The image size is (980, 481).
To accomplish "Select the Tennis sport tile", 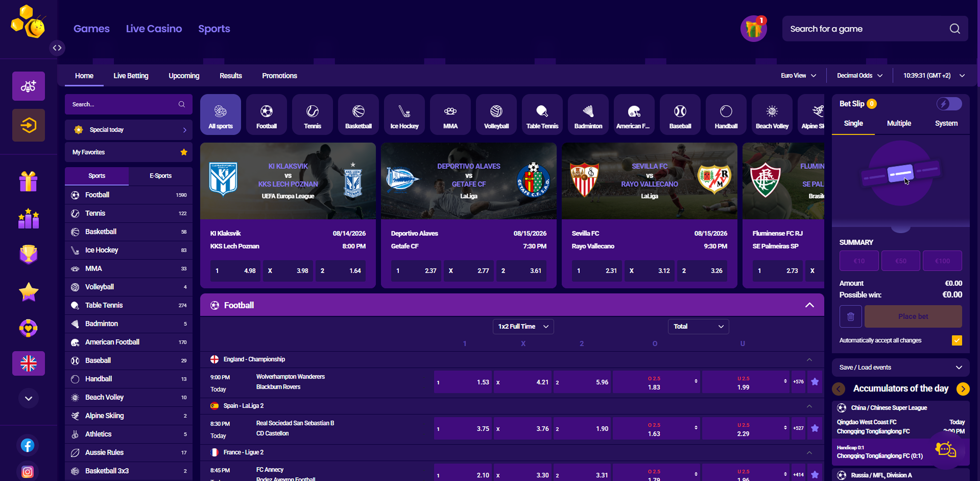I will (x=312, y=115).
